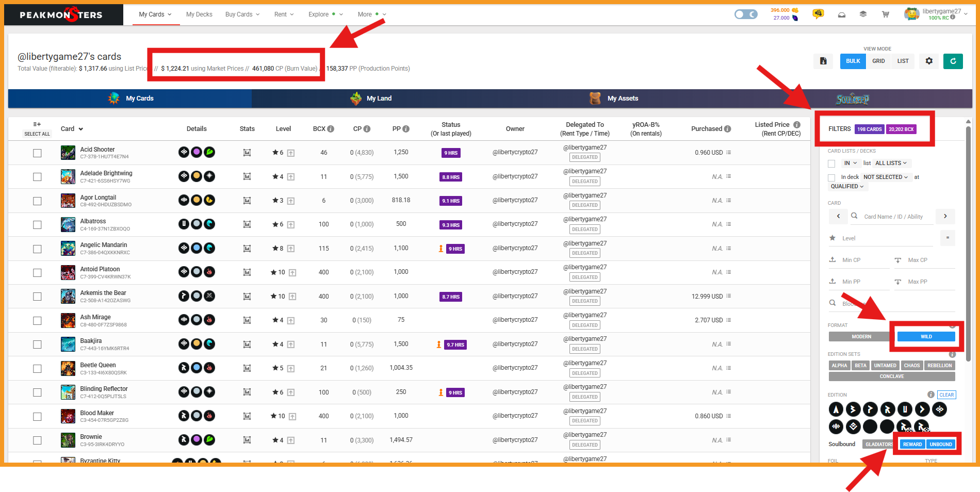Click the WILD format button

tap(926, 337)
